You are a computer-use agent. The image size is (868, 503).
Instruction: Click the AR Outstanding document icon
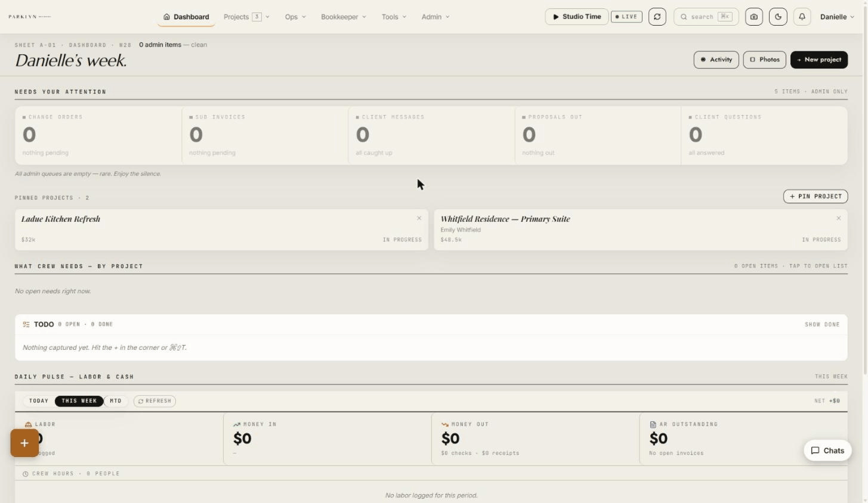pyautogui.click(x=653, y=424)
